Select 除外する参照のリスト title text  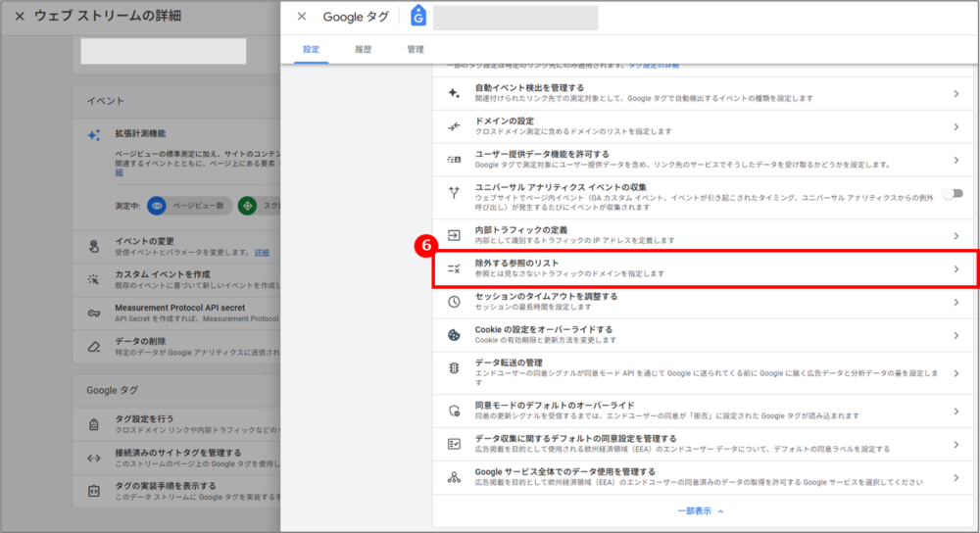pos(516,264)
